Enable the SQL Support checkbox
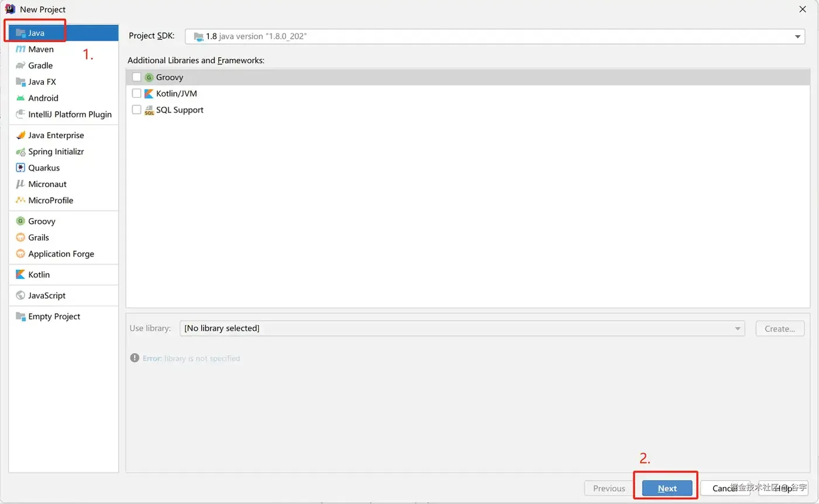The width and height of the screenshot is (819, 504). (136, 109)
